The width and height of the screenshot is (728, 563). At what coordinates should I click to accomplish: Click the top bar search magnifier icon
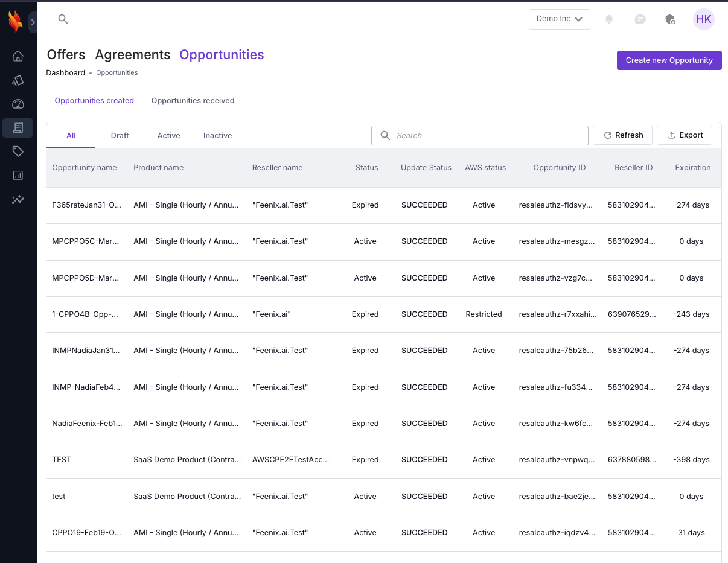(63, 19)
